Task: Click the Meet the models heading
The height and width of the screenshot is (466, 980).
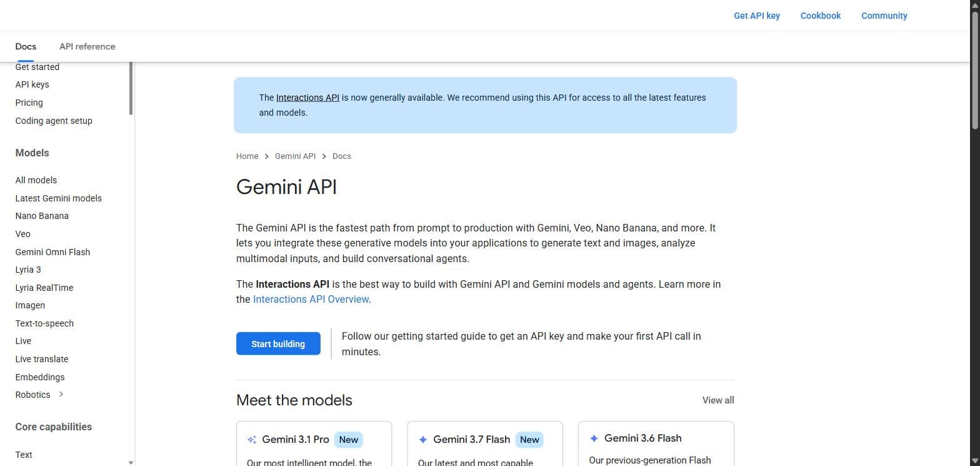Action: pos(294,400)
